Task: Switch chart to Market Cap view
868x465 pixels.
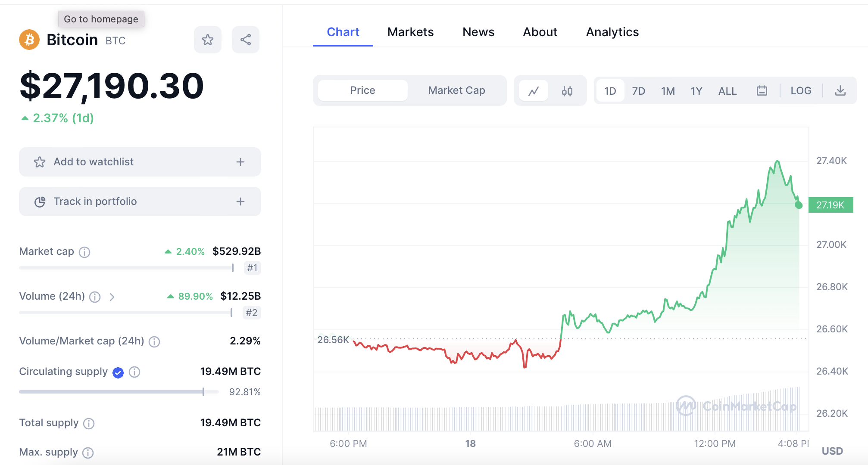Action: 456,90
